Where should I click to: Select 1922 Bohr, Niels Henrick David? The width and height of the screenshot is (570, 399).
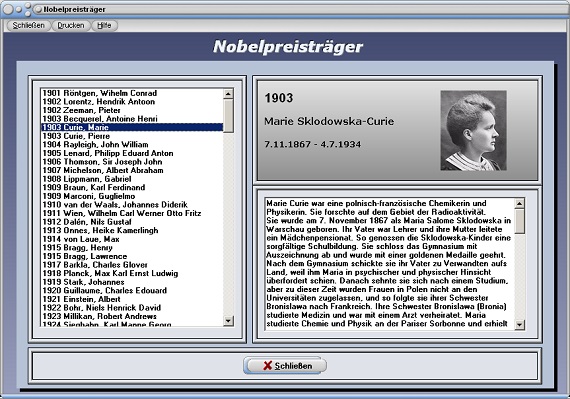(132, 308)
